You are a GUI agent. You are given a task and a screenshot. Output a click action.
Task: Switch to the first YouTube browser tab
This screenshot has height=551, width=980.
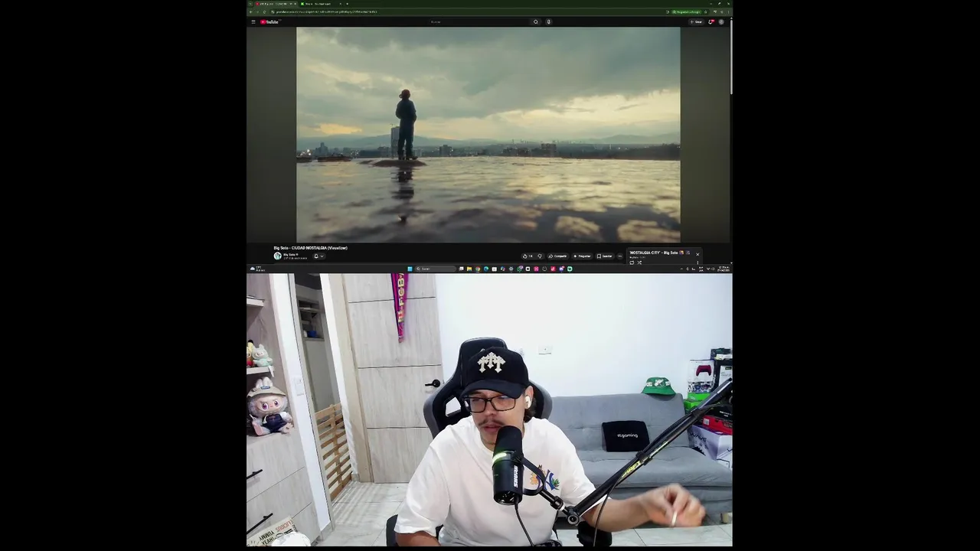276,4
